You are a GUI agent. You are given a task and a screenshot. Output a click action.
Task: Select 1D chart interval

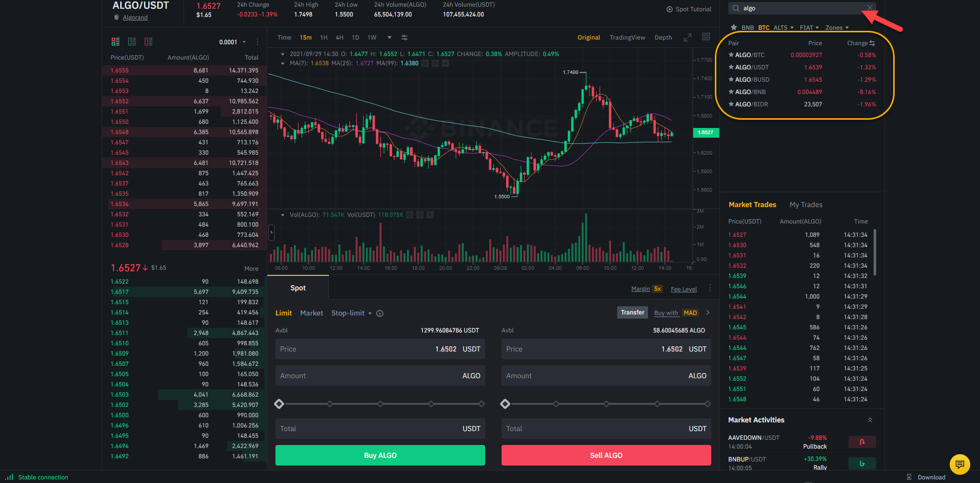[x=356, y=38]
